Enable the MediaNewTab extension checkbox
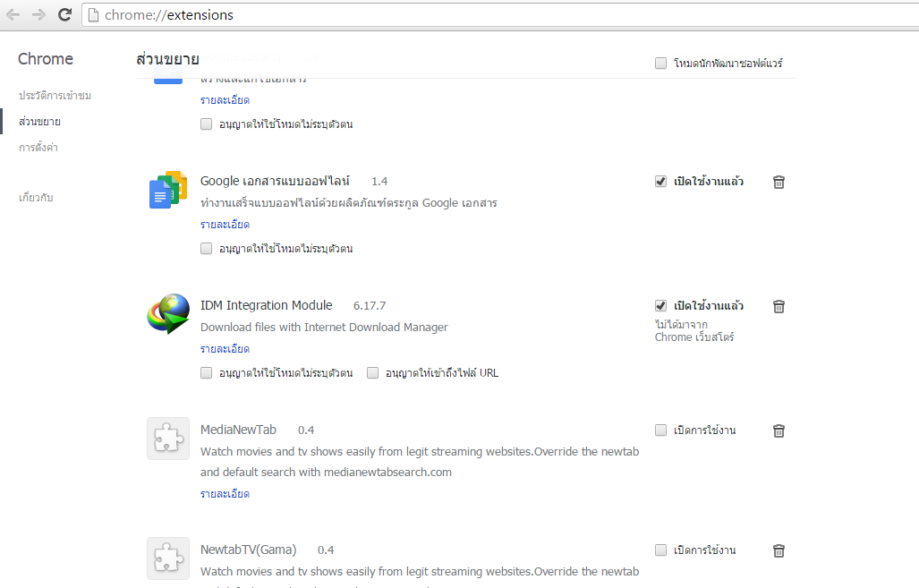This screenshot has width=919, height=588. pos(660,430)
